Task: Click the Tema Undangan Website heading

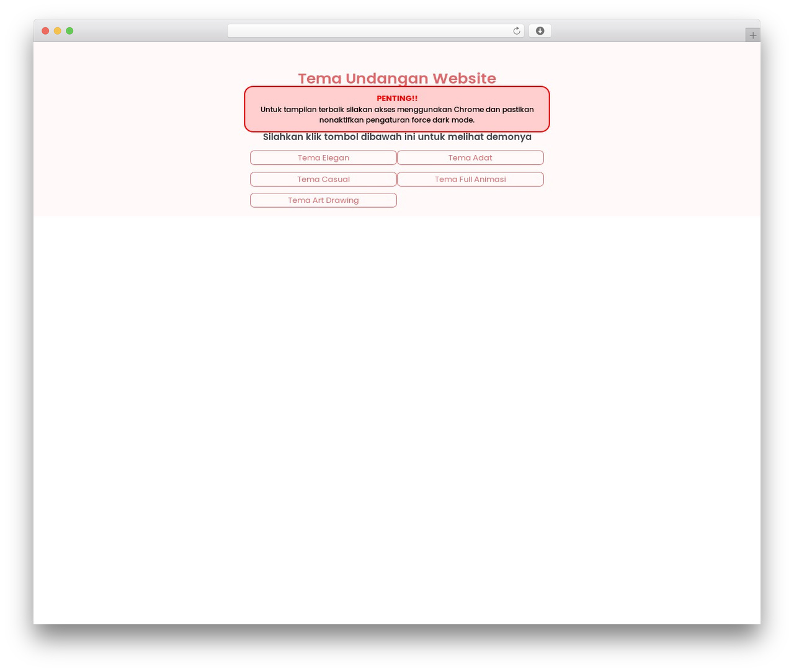Action: tap(397, 78)
